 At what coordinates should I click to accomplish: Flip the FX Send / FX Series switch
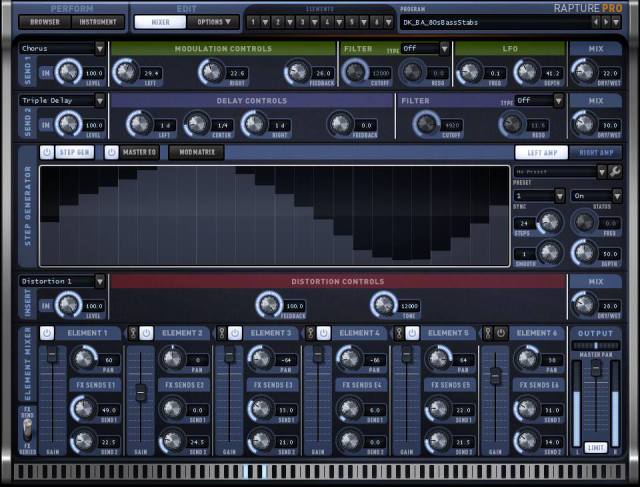click(28, 431)
